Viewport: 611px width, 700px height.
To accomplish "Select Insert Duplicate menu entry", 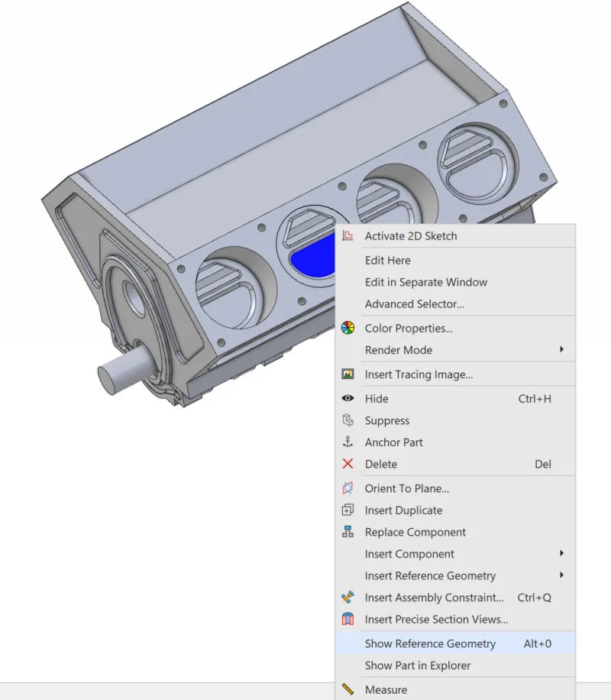I will tap(455, 510).
